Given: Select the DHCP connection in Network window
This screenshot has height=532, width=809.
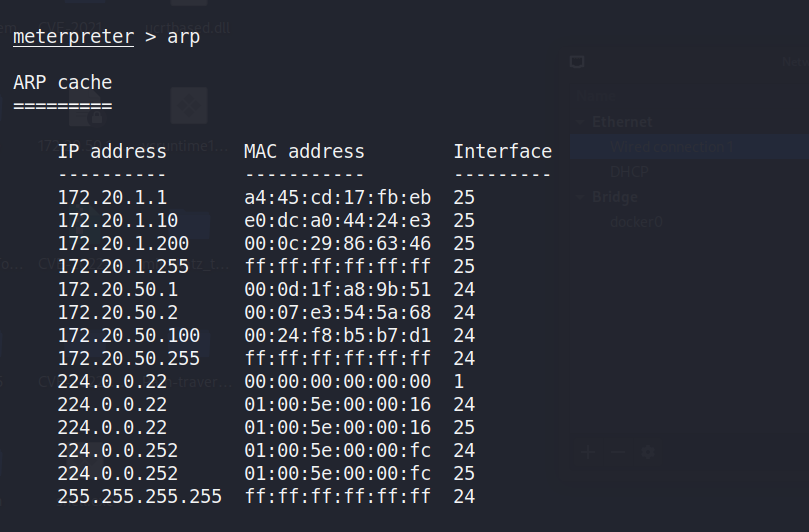Looking at the screenshot, I should click(629, 172).
